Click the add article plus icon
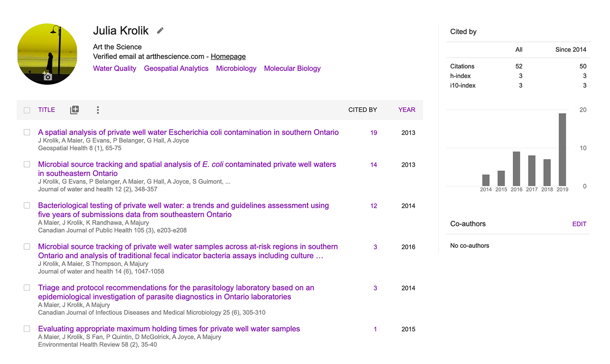The width and height of the screenshot is (610, 364). click(74, 110)
